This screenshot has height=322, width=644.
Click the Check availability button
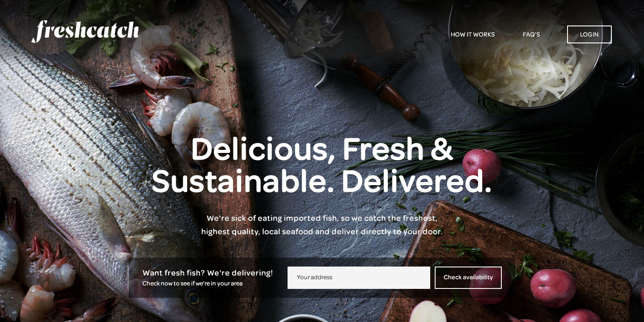pos(468,278)
